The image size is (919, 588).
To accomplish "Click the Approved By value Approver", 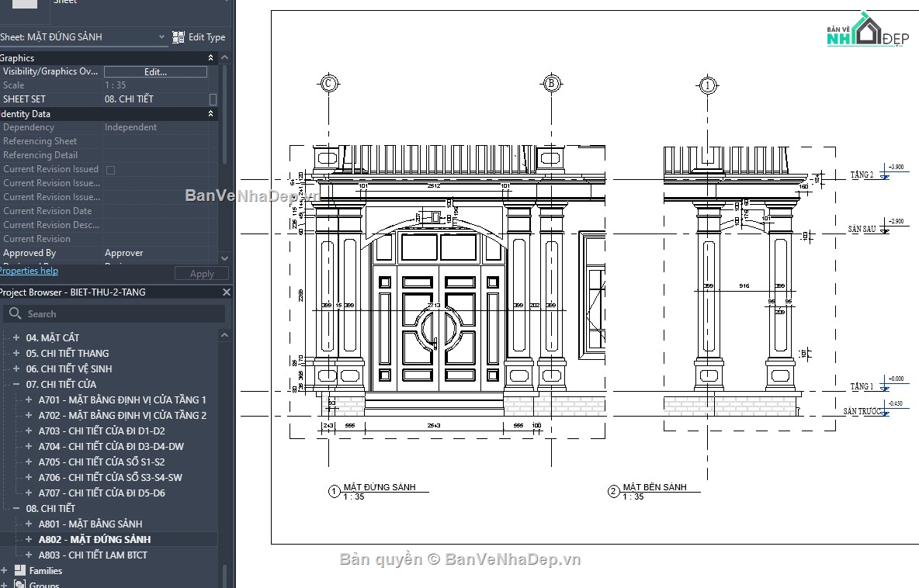I will coord(123,253).
